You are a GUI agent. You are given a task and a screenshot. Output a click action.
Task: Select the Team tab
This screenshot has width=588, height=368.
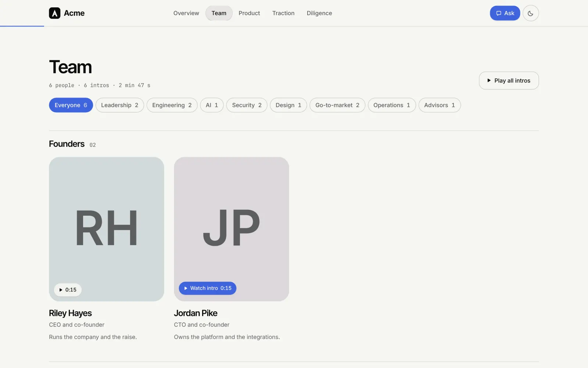coord(219,13)
